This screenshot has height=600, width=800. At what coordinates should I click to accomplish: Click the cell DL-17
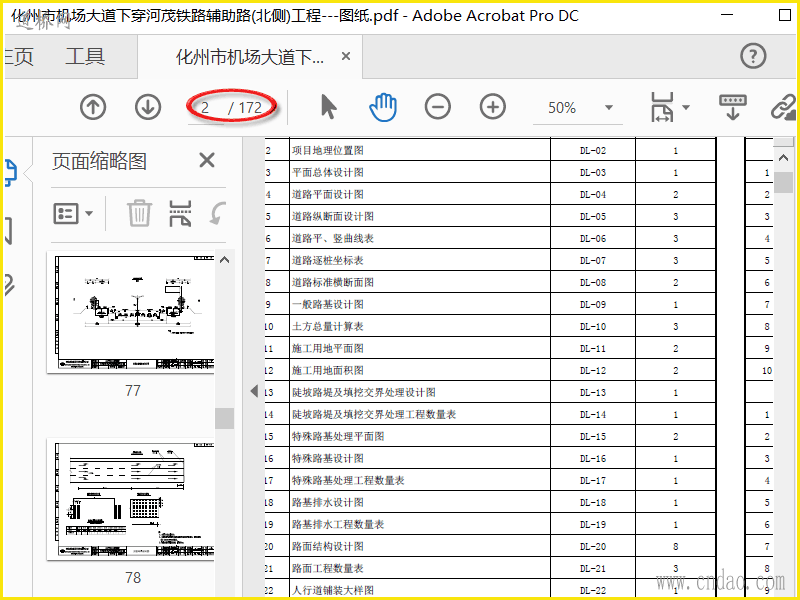[593, 480]
